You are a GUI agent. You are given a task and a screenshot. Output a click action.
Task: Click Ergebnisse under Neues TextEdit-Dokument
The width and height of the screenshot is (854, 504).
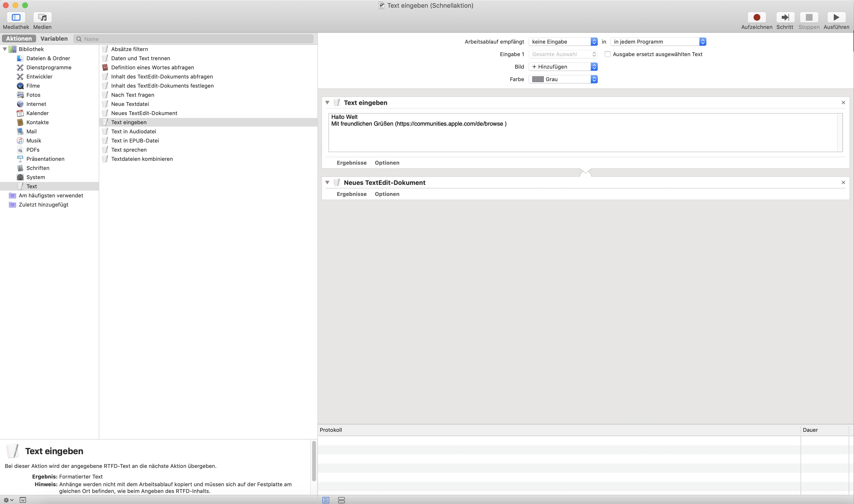coord(351,194)
